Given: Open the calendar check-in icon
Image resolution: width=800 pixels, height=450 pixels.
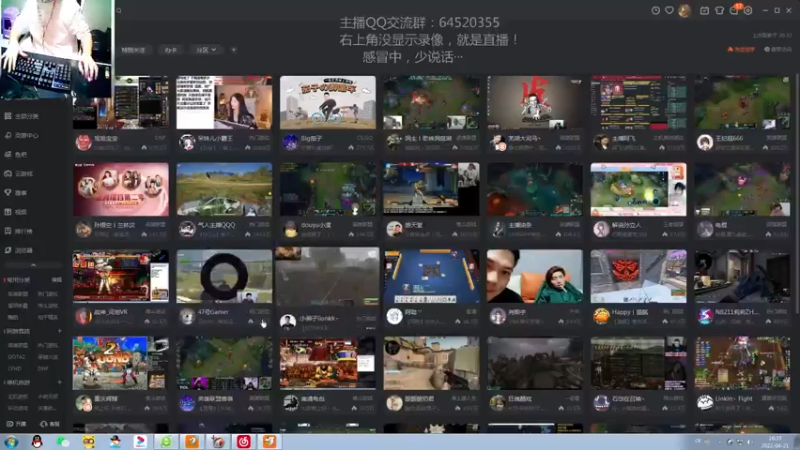Looking at the screenshot, I should point(704,10).
